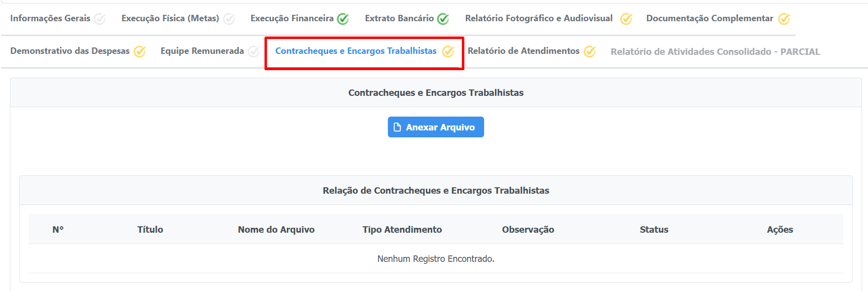
Task: Open the Extrato Bancário tab
Action: (399, 18)
